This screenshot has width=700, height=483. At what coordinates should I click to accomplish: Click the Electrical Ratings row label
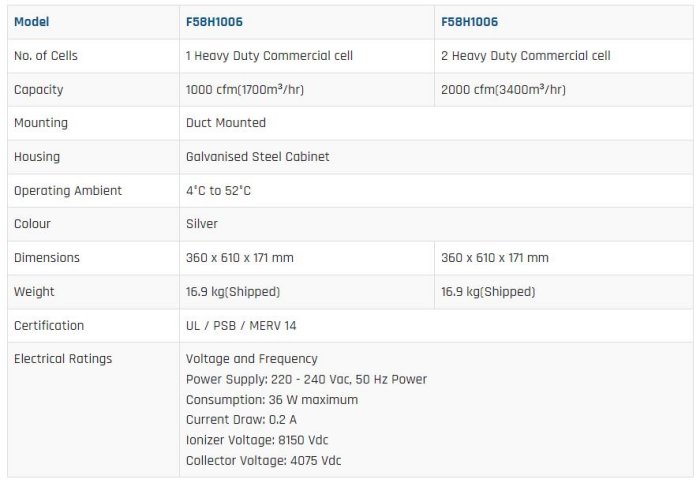click(x=63, y=359)
